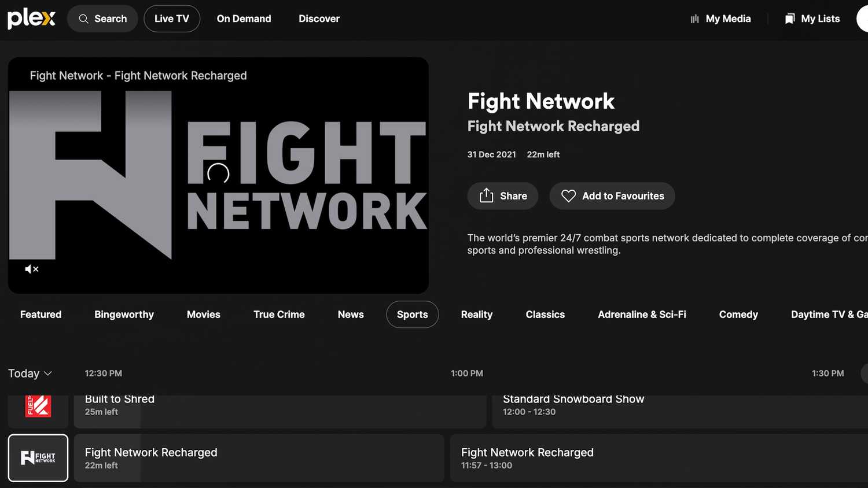Image resolution: width=868 pixels, height=488 pixels.
Task: Open My Media
Action: [721, 19]
